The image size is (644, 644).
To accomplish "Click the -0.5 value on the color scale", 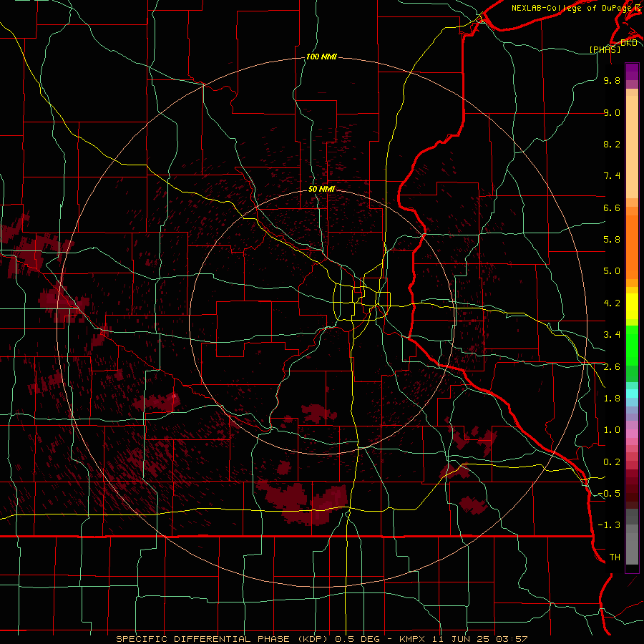I will tap(609, 494).
